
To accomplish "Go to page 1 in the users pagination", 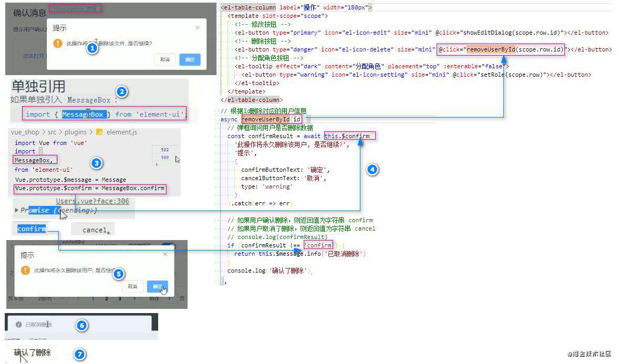I will coord(93,299).
